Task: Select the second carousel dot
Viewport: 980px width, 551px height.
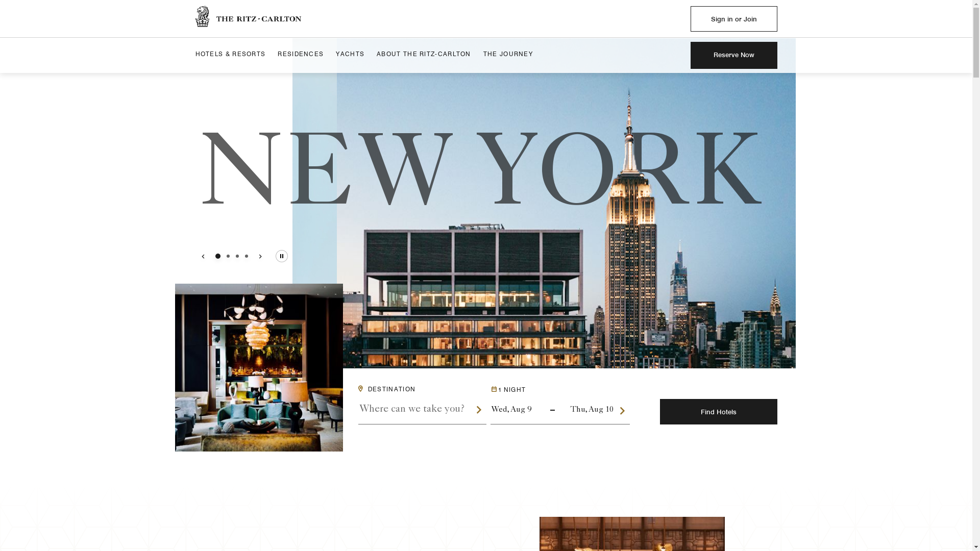Action: [x=228, y=256]
